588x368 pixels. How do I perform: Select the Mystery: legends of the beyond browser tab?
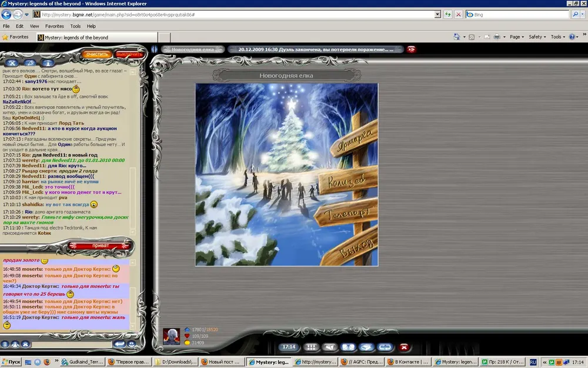click(x=97, y=37)
